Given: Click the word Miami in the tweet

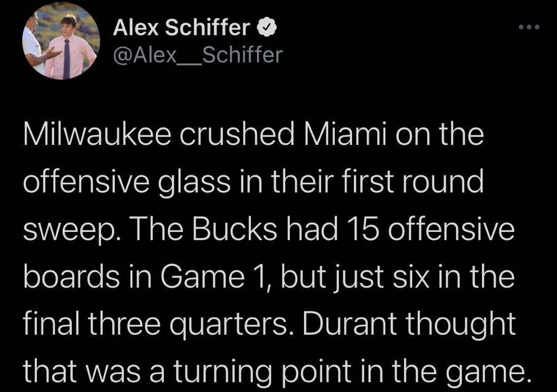Looking at the screenshot, I should point(345,135).
